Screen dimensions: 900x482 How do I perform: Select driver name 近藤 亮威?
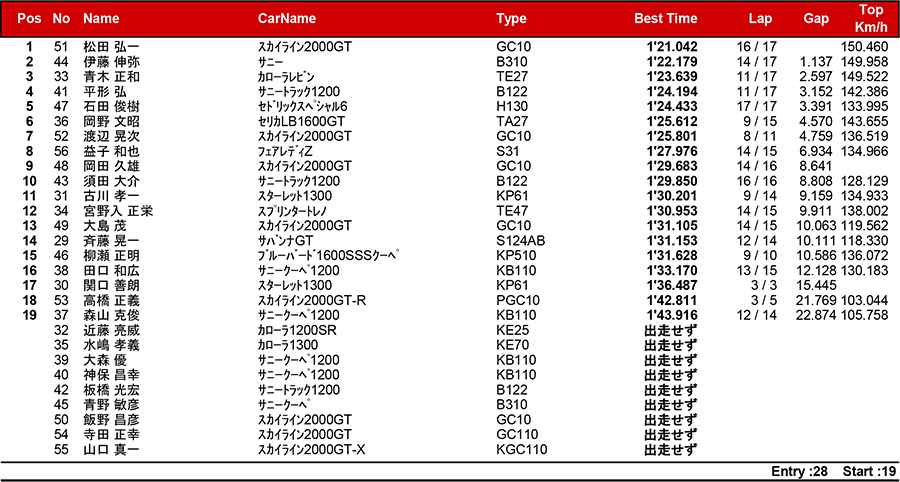click(111, 331)
